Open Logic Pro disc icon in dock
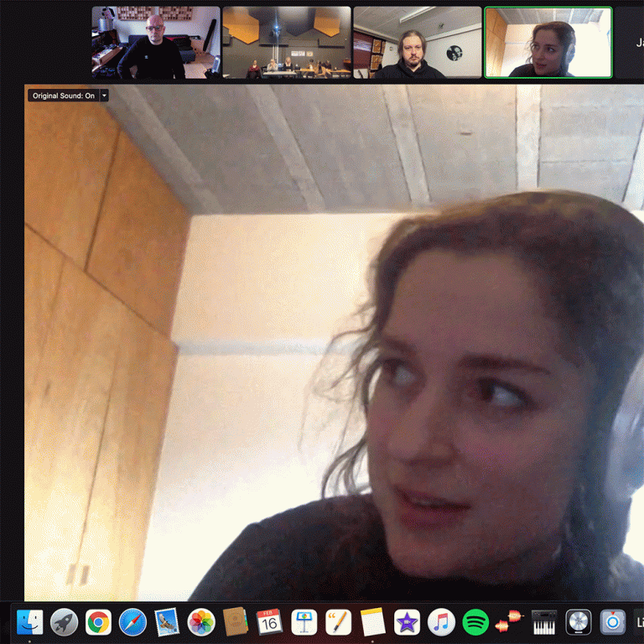Image resolution: width=644 pixels, height=644 pixels. click(579, 622)
